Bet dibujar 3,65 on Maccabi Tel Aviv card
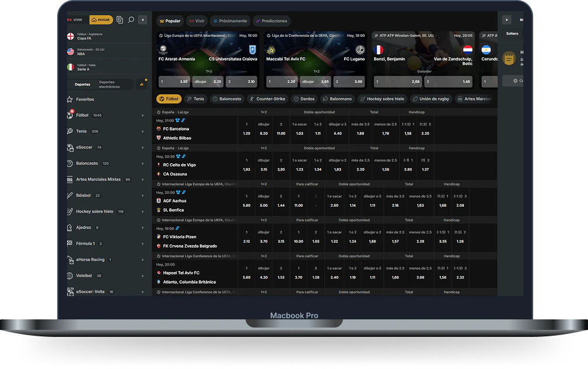 [316, 82]
